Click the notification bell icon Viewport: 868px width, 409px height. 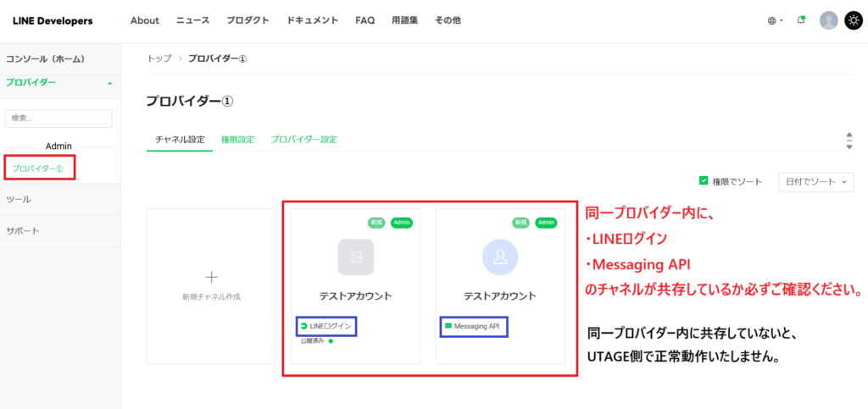click(x=801, y=20)
